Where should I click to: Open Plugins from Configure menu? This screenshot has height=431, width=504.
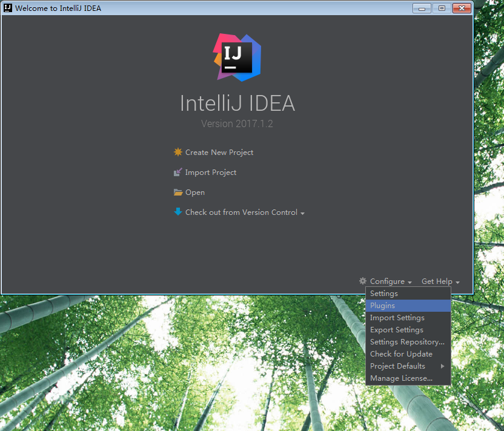tap(408, 306)
